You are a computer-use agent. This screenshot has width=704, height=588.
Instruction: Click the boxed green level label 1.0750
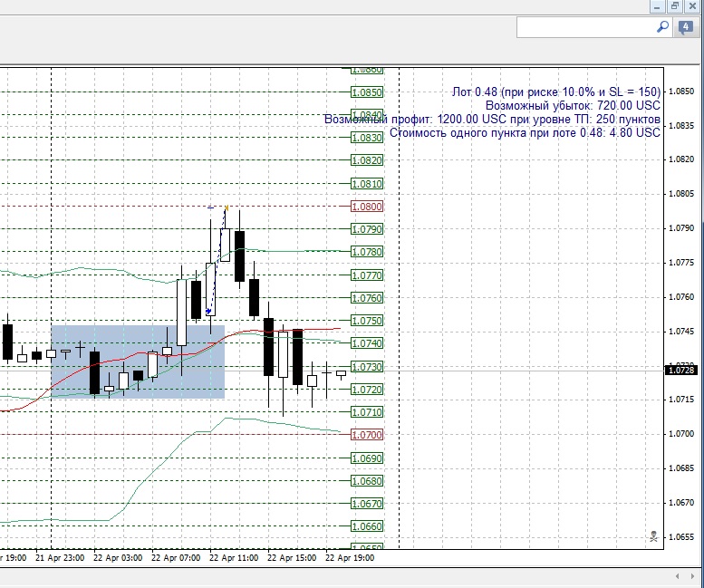pos(367,321)
